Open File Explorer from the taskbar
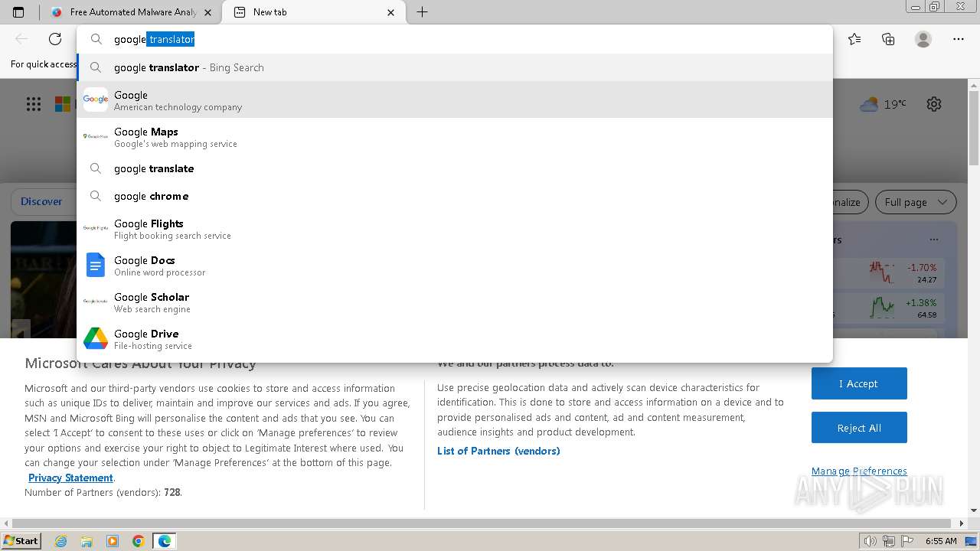Viewport: 980px width, 551px height. click(x=87, y=541)
